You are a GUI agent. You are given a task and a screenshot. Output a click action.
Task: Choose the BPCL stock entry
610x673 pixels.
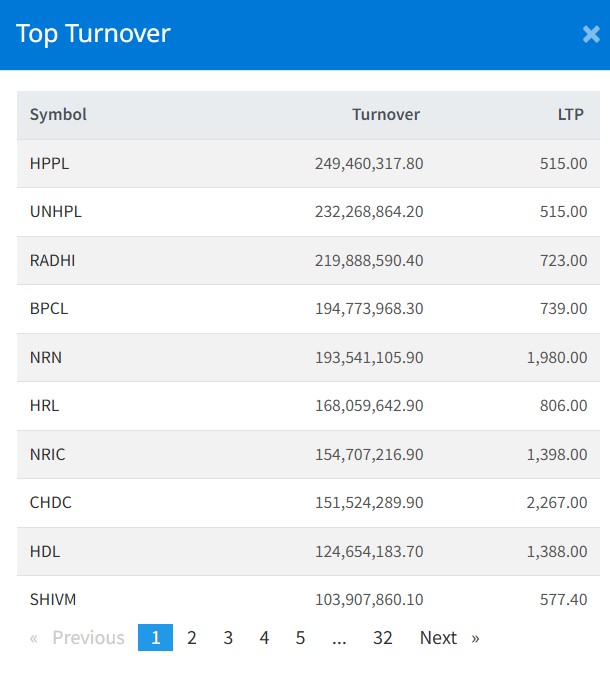pos(49,309)
